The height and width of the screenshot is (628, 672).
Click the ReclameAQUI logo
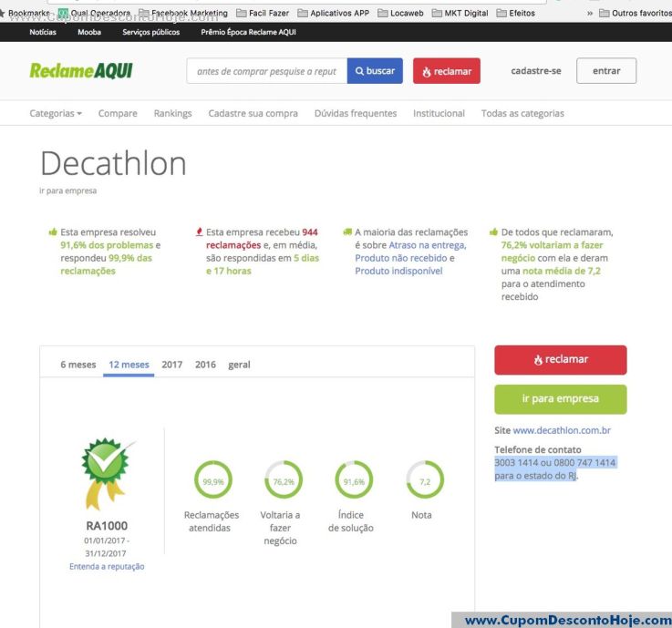pos(81,71)
